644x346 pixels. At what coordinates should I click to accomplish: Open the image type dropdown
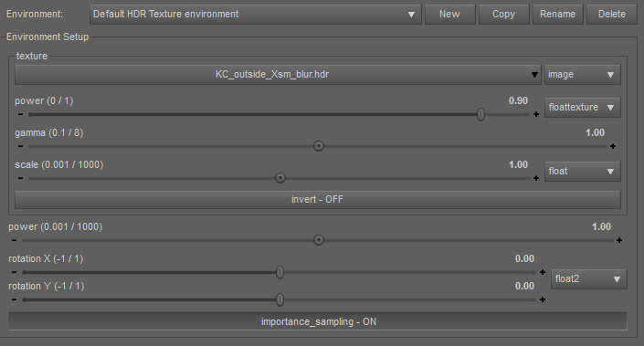583,74
